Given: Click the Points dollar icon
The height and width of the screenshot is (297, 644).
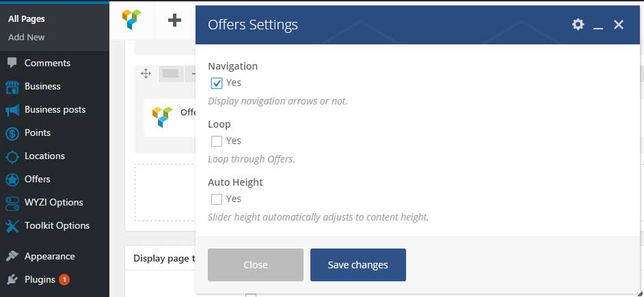Looking at the screenshot, I should [x=12, y=133].
